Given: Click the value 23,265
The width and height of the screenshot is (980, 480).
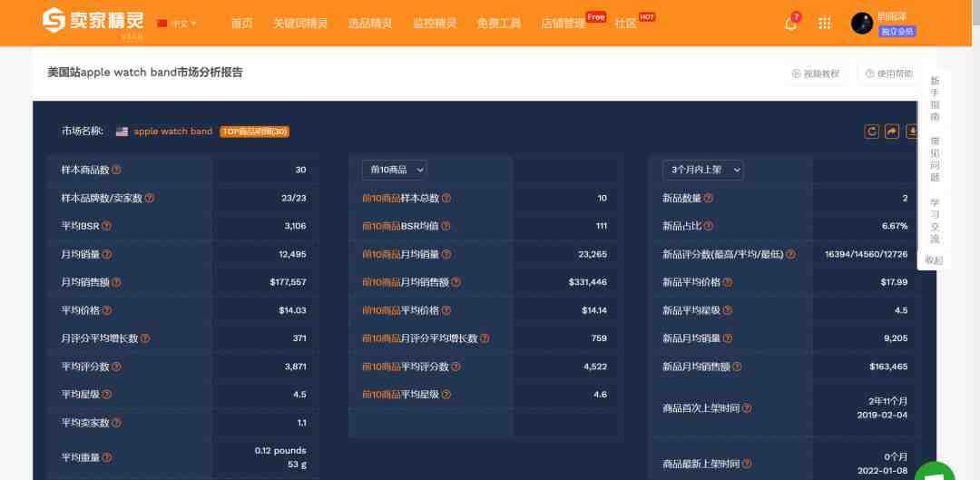Looking at the screenshot, I should pyautogui.click(x=593, y=254).
